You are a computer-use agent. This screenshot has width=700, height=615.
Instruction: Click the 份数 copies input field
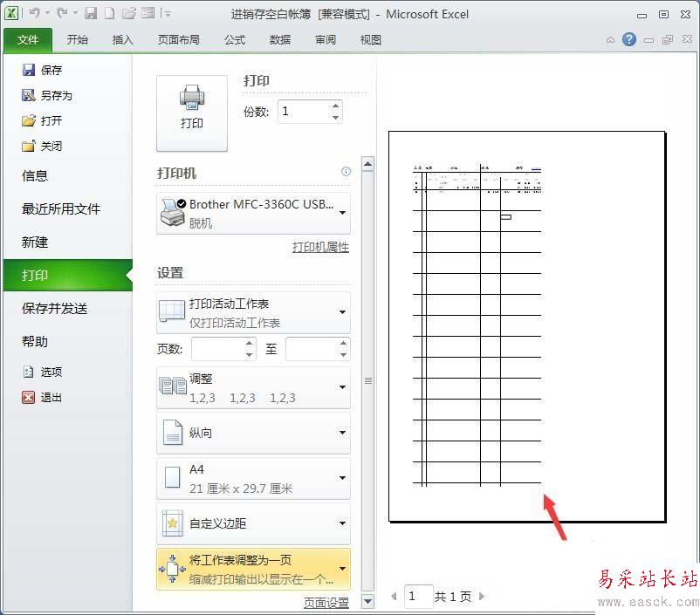point(304,112)
